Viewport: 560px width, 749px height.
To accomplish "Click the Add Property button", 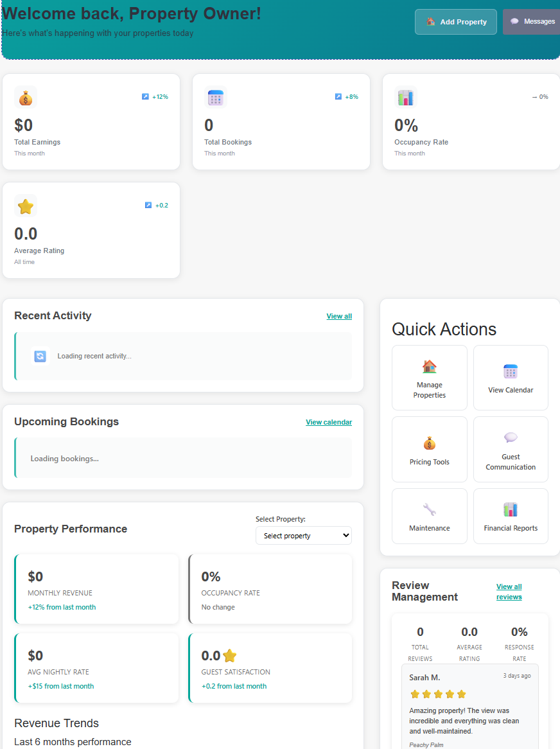I will tap(455, 22).
